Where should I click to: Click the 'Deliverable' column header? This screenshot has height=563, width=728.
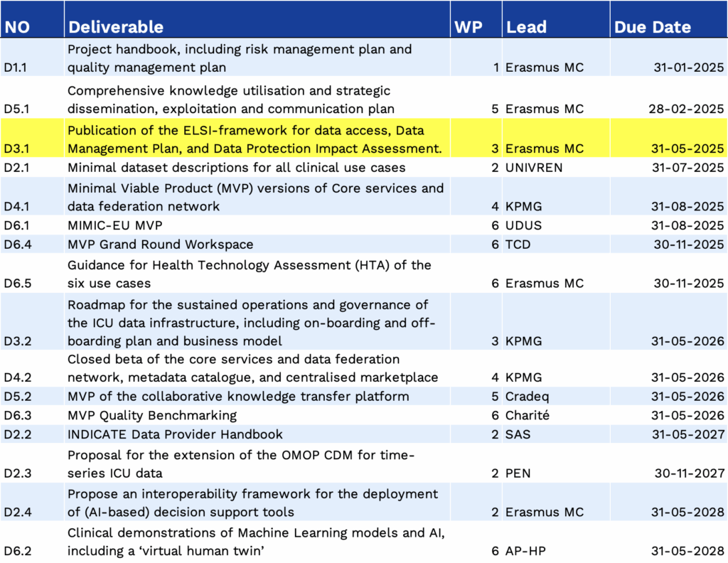click(x=257, y=19)
